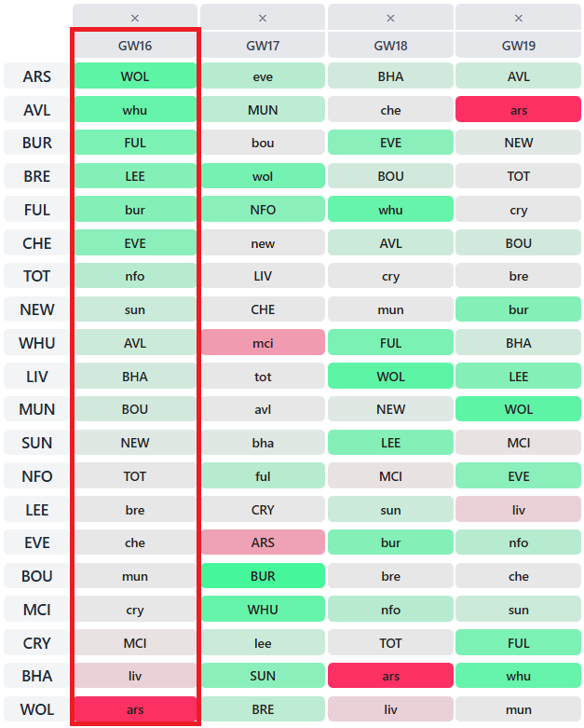Click red 'ars' fixture in AVL row
The image size is (584, 728).
click(x=519, y=110)
